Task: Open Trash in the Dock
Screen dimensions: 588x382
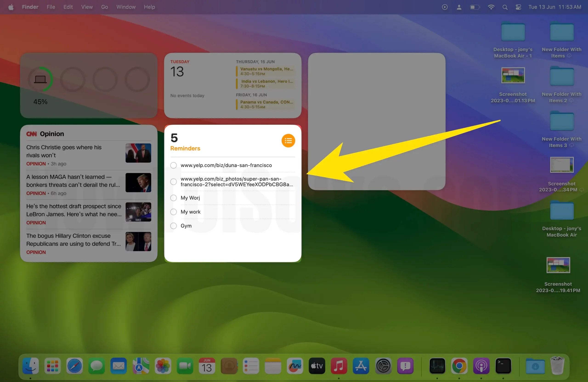Action: [x=557, y=365]
